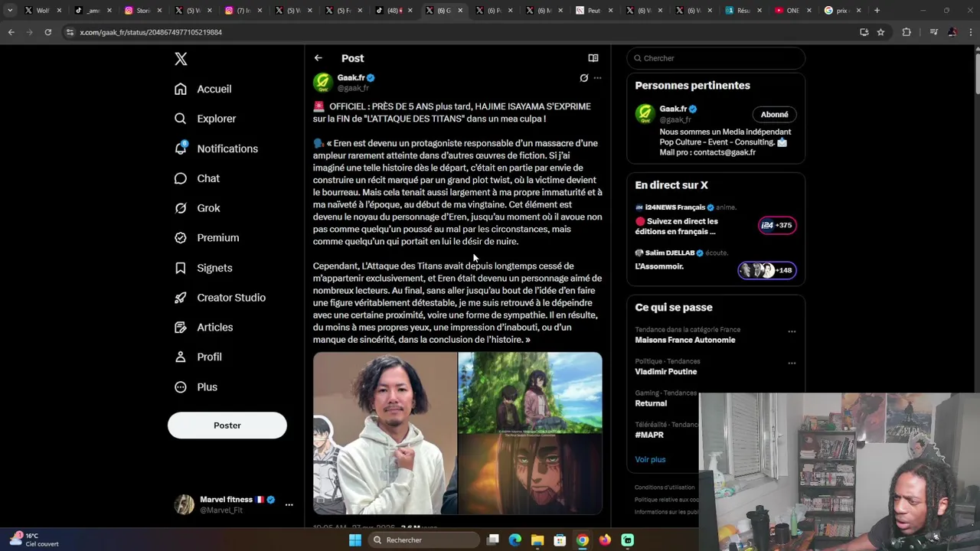The height and width of the screenshot is (551, 980).
Task: Open Firefox from the taskbar
Action: [605, 540]
